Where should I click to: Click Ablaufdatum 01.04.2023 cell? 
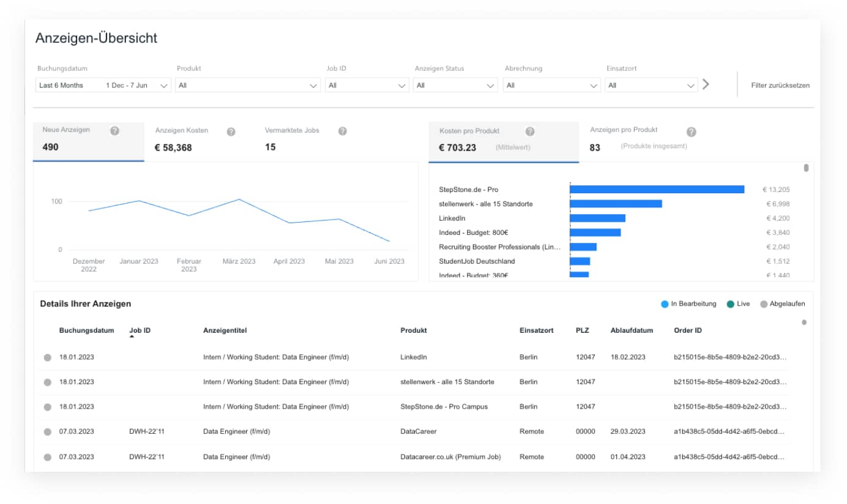coord(628,457)
